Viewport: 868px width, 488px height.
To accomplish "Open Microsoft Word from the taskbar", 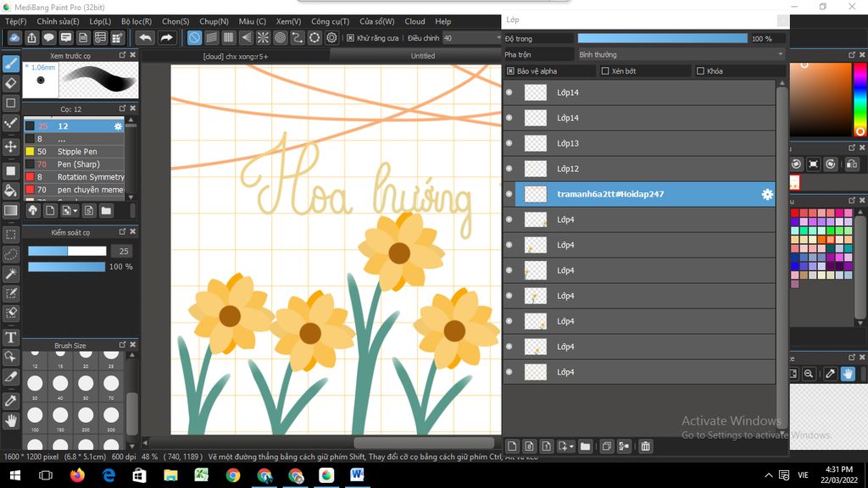I will click(357, 475).
